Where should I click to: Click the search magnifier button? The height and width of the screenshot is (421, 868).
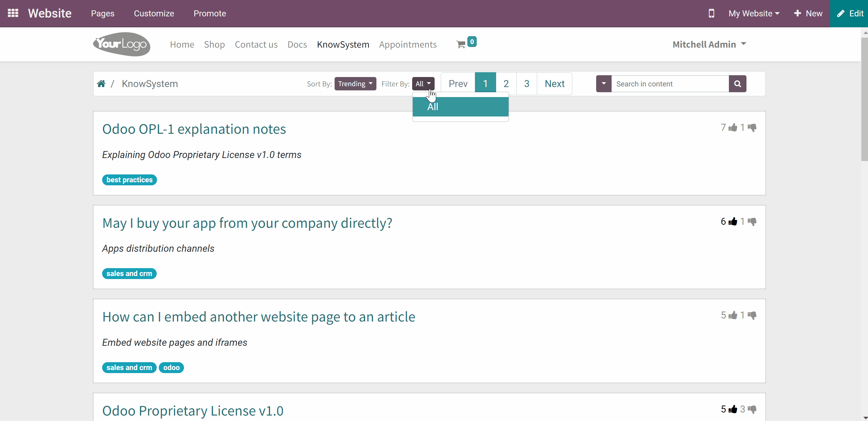click(x=737, y=84)
